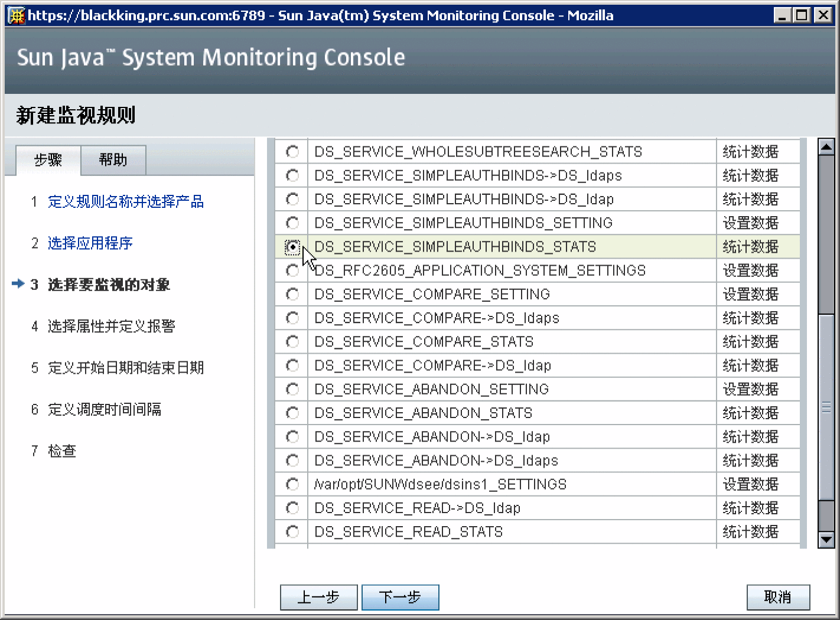Click the 下一步 button
Viewport: 840px width, 620px height.
[x=401, y=598]
